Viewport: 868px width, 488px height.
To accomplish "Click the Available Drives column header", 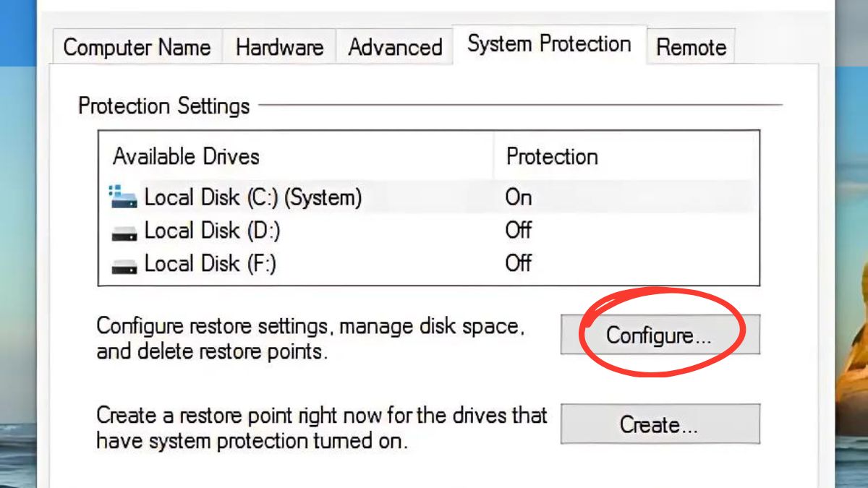I will [186, 157].
